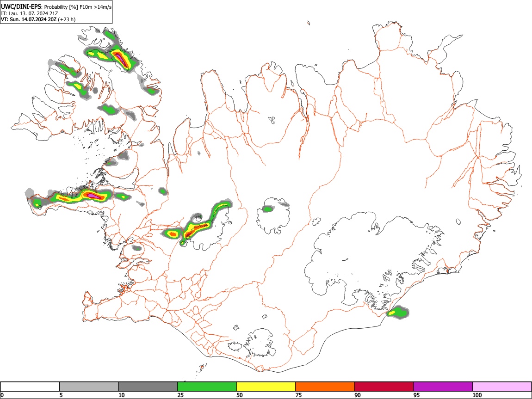Click the legend label '50'
532x399 pixels.
click(240, 395)
